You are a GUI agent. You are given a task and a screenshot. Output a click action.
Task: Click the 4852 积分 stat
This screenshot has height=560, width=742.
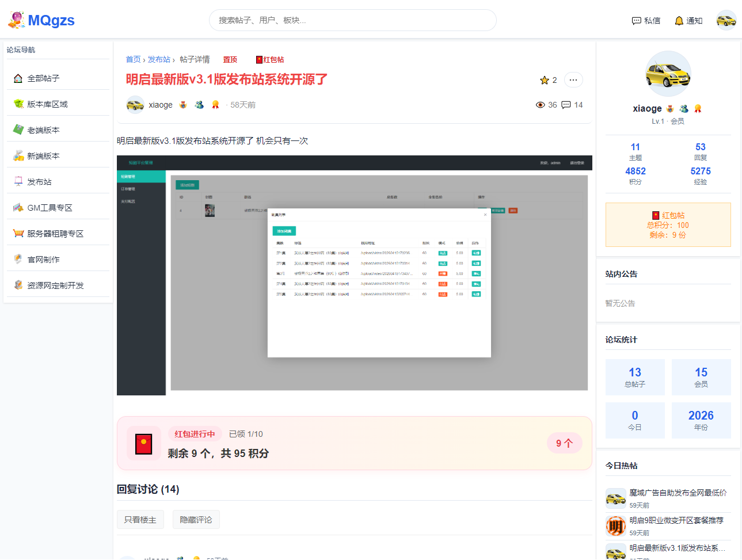coord(636,176)
